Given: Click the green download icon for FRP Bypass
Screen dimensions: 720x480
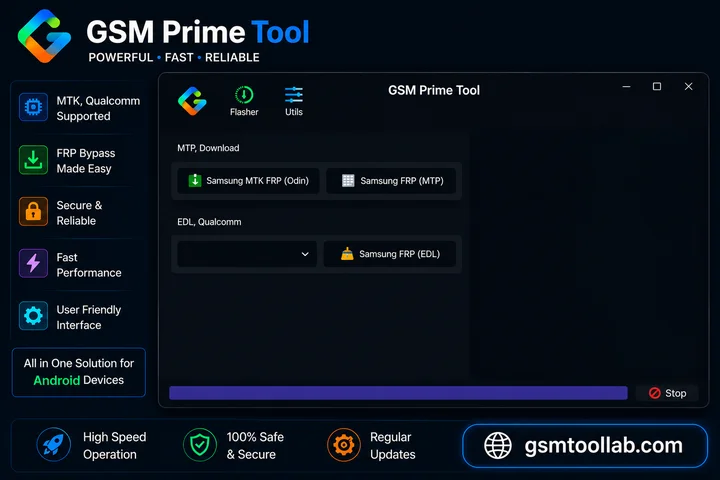Looking at the screenshot, I should click(33, 159).
